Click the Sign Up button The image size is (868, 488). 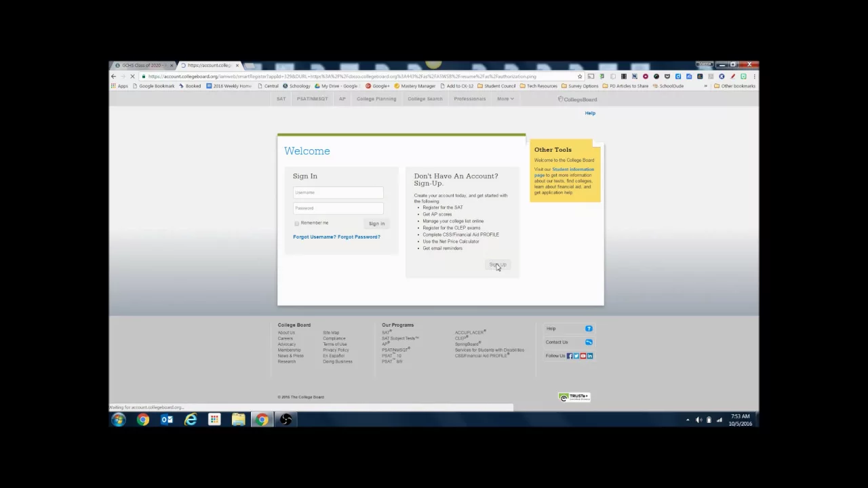click(498, 265)
